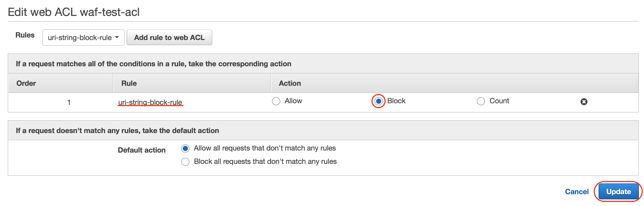Cancel editing the web ACL

[x=577, y=192]
